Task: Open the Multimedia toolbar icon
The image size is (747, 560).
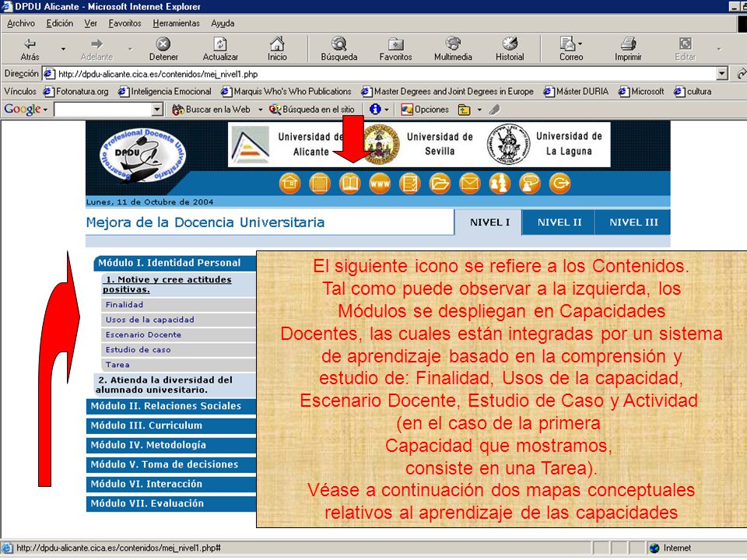Action: coord(453,44)
